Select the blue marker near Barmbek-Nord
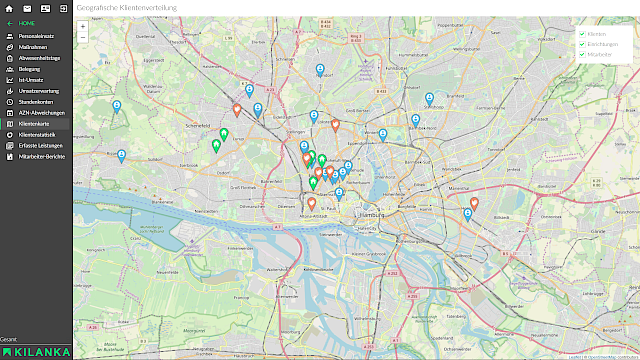The width and height of the screenshot is (640, 360). coord(416,120)
